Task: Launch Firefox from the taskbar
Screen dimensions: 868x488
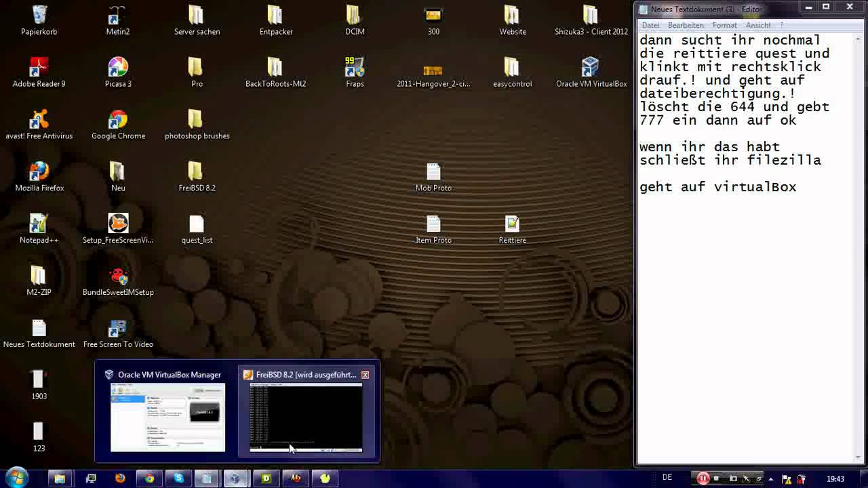Action: [x=120, y=479]
